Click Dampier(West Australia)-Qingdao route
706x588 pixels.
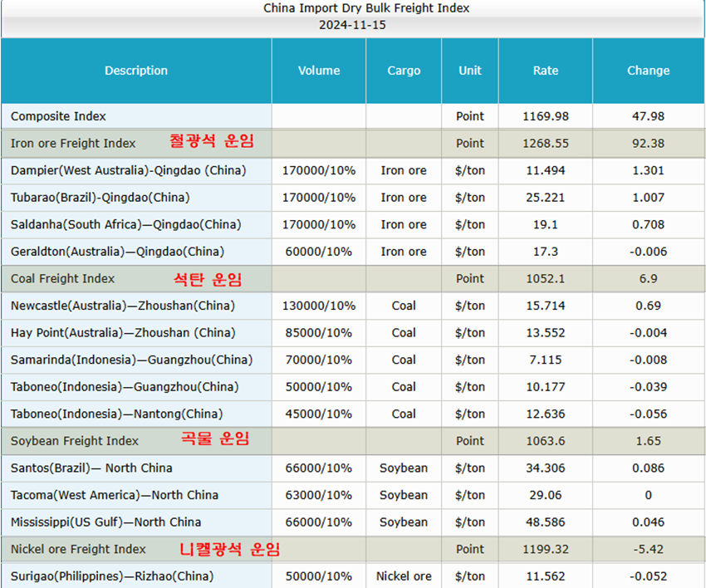(x=129, y=170)
